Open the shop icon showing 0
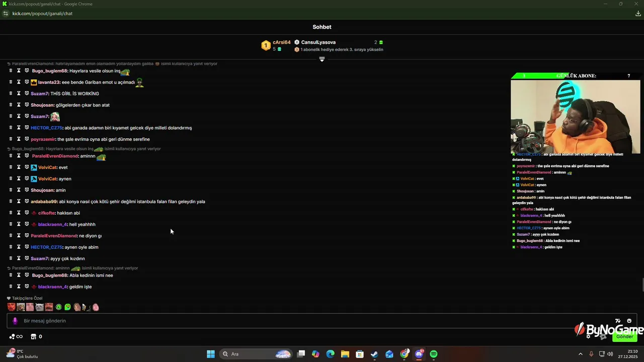Screen dimensions: 644x362 pos(36,337)
